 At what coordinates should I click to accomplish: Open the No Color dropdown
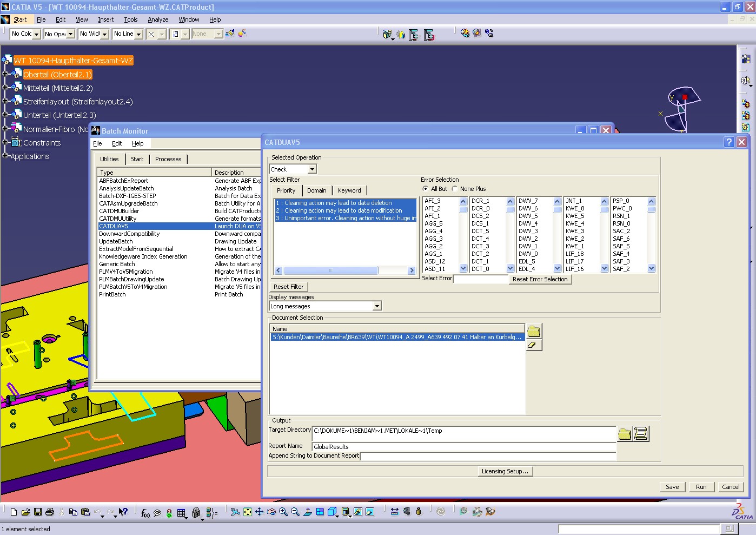tap(36, 34)
